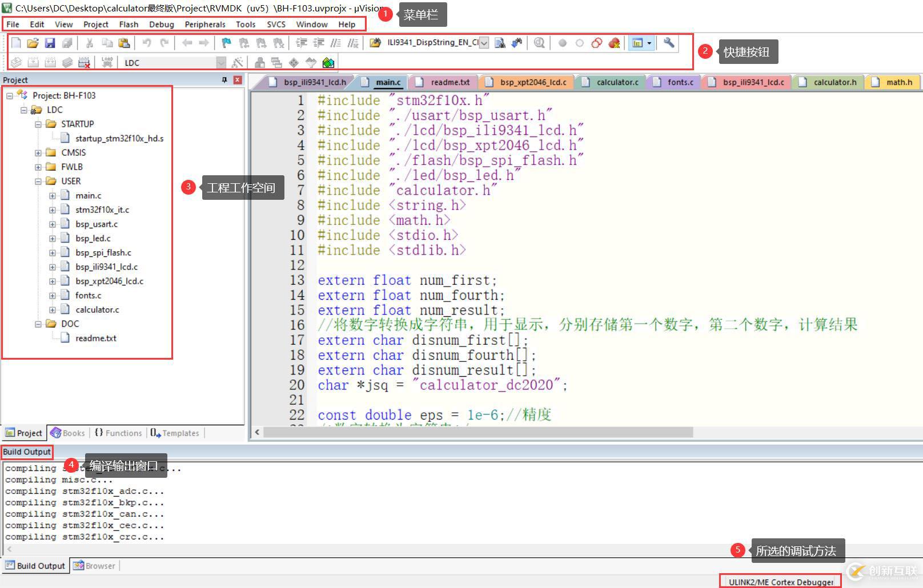Kill all breakpoints with red X icon
The height and width of the screenshot is (588, 923).
614,43
